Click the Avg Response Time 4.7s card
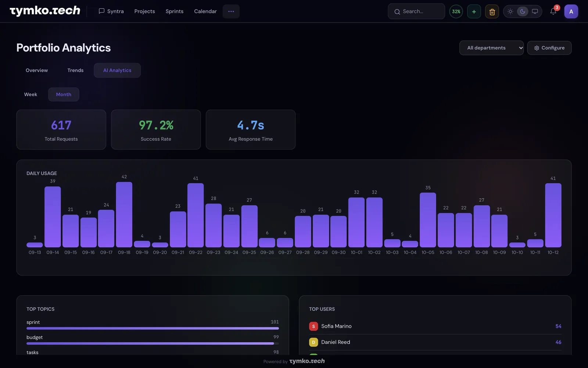This screenshot has width=588, height=368. [251, 130]
